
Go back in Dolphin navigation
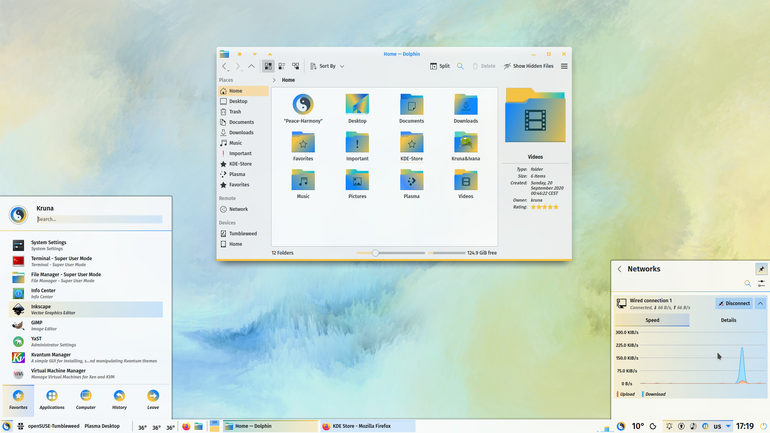[x=224, y=66]
